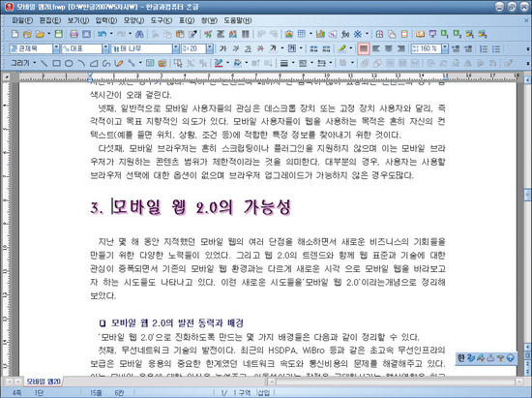This screenshot has width=532, height=398.
Task: Toggle underline 가 formatting
Action: [248, 48]
